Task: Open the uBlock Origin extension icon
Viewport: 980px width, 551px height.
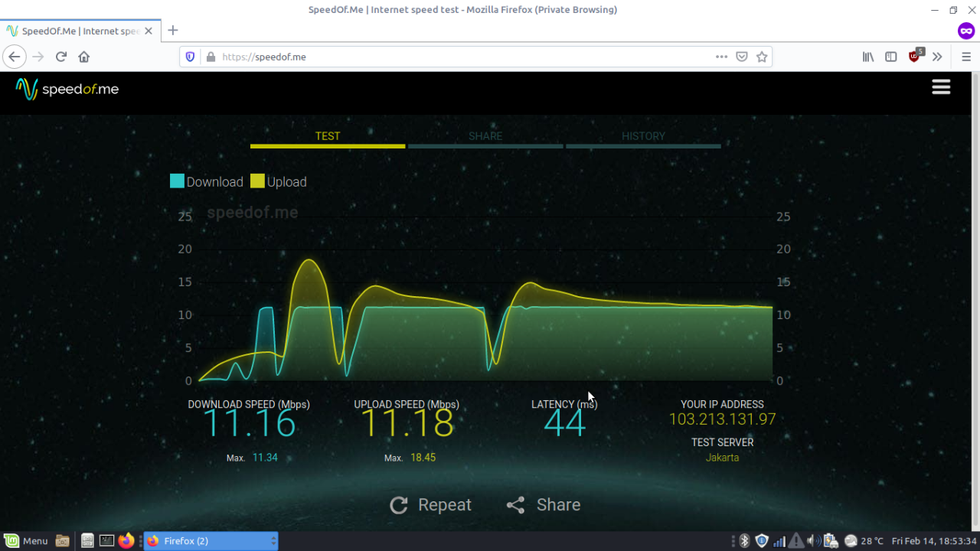Action: tap(916, 55)
